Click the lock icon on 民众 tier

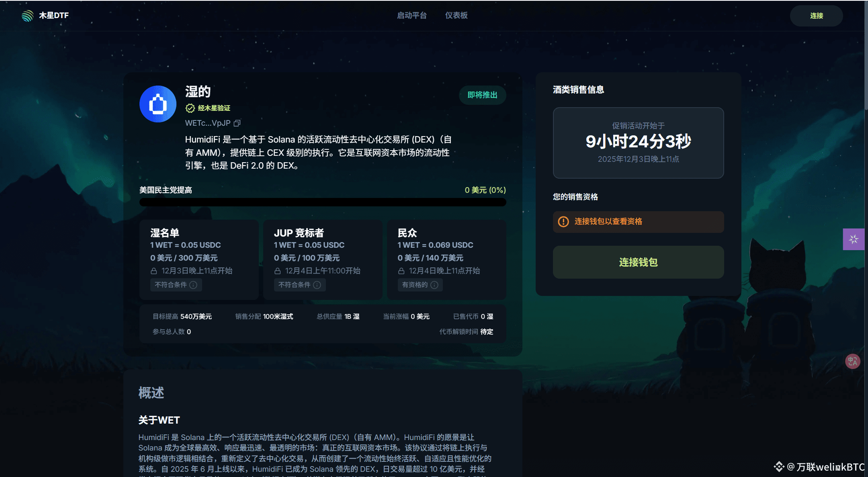tap(401, 271)
